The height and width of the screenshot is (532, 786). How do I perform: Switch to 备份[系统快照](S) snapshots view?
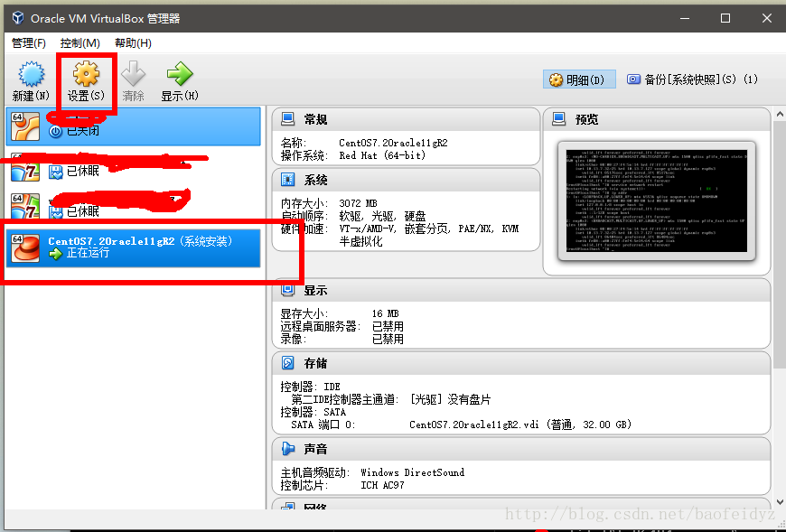click(x=692, y=79)
